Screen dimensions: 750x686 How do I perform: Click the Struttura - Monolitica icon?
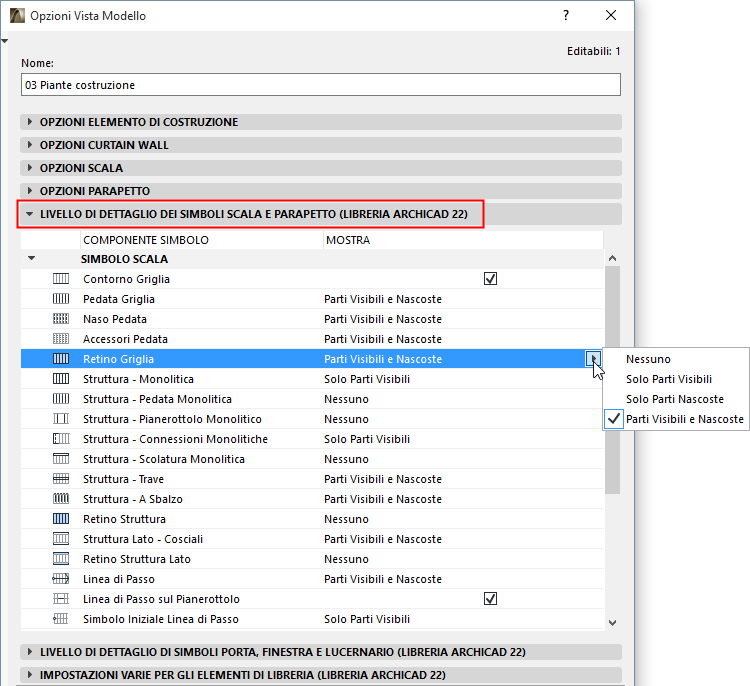61,379
